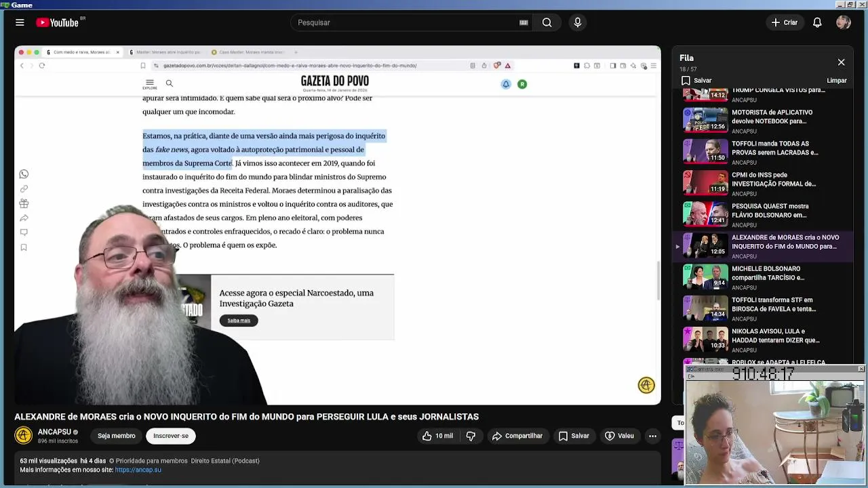Viewport: 868px width, 488px height.
Task: Open the on-screen keyboard in search box
Action: click(524, 22)
